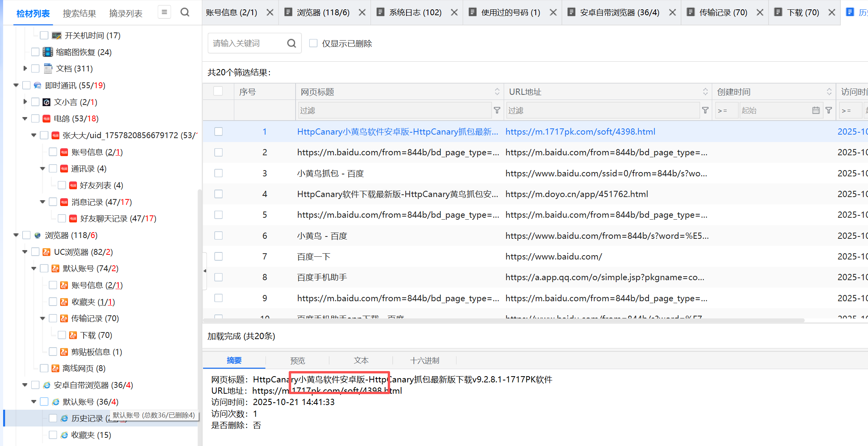Select the 好友聊天记录 (47/17) tree item
This screenshot has height=446, width=868.
point(118,219)
